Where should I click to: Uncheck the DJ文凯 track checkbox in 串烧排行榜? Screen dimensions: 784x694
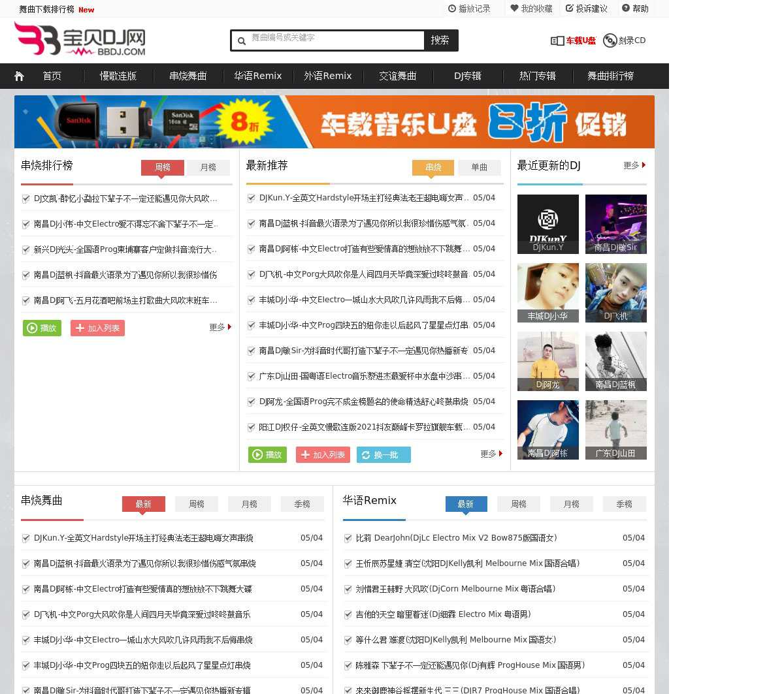point(26,199)
